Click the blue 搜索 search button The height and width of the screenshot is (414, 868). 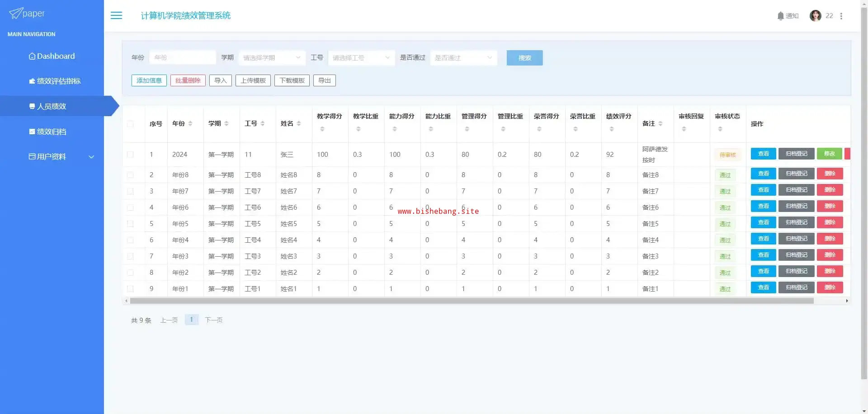(524, 58)
